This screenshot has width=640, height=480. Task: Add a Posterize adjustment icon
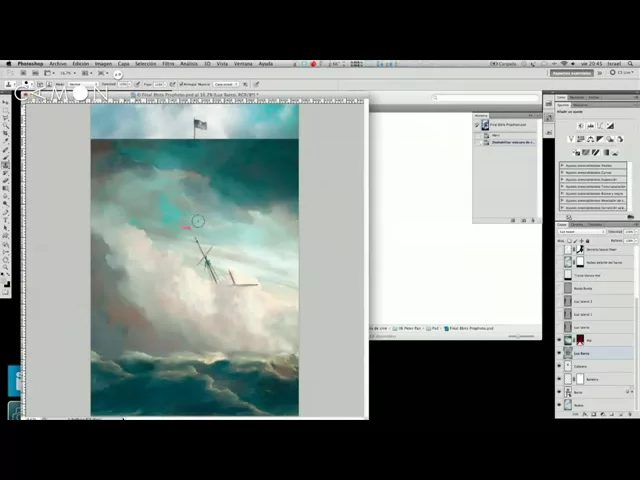(586, 153)
